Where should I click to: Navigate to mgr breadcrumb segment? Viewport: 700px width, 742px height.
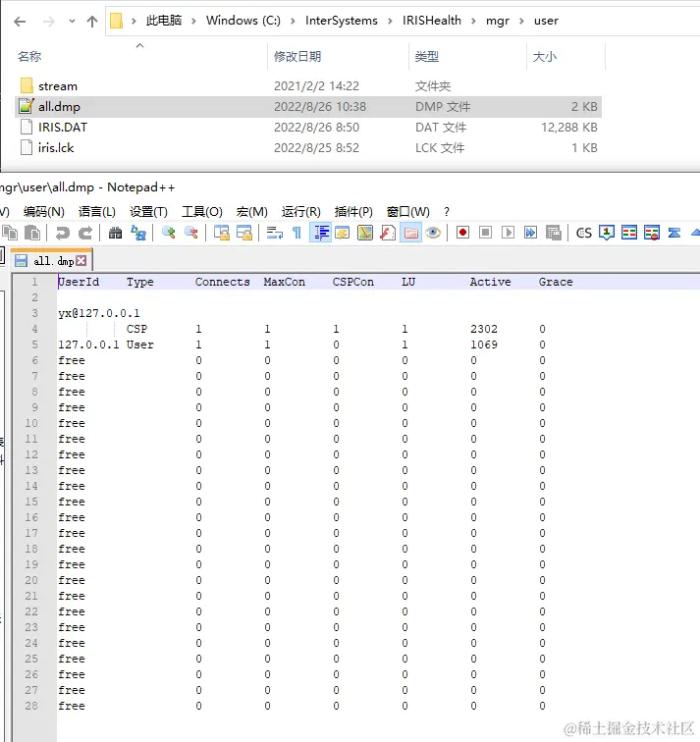(x=498, y=21)
